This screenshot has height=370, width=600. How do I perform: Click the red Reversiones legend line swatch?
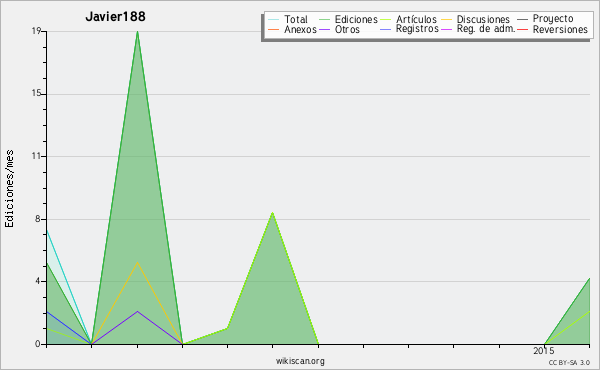pos(523,29)
